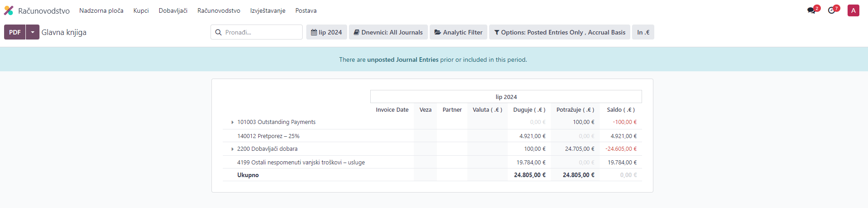
Task: Expand the 2200 Dobavljači dobara row
Action: click(x=232, y=149)
